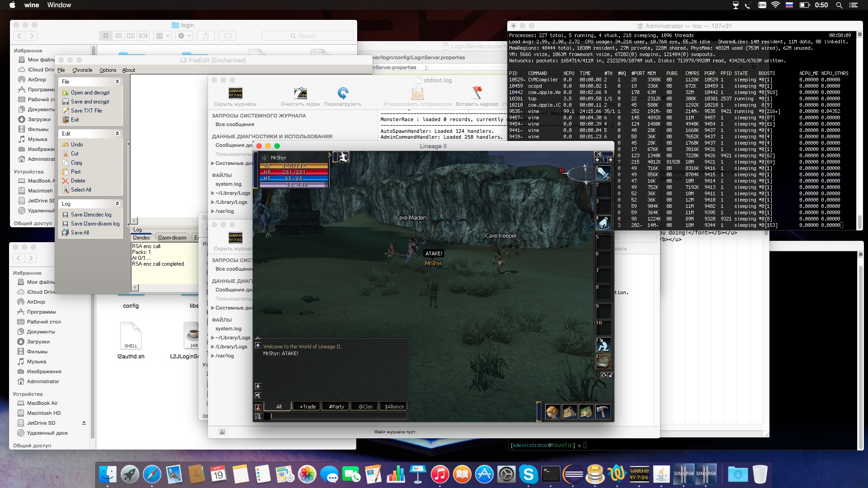Expand ~/Library/Logs in upper Console sidebar
The width and height of the screenshot is (868, 488).
coord(213,193)
